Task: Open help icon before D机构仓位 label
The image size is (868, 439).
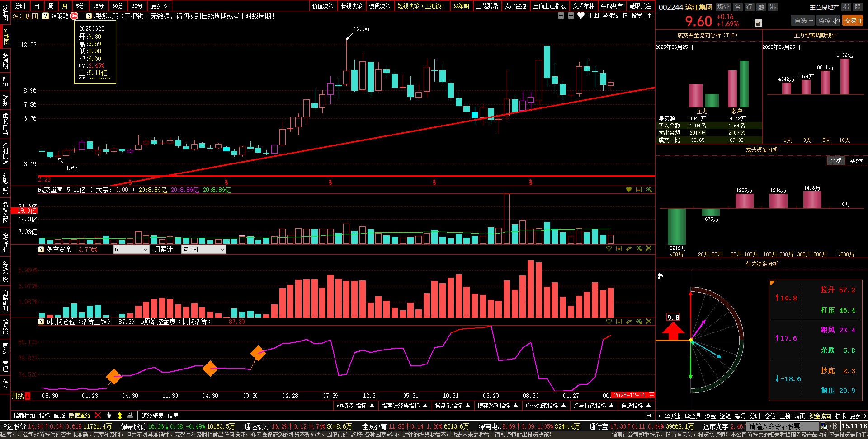Action: pos(41,322)
